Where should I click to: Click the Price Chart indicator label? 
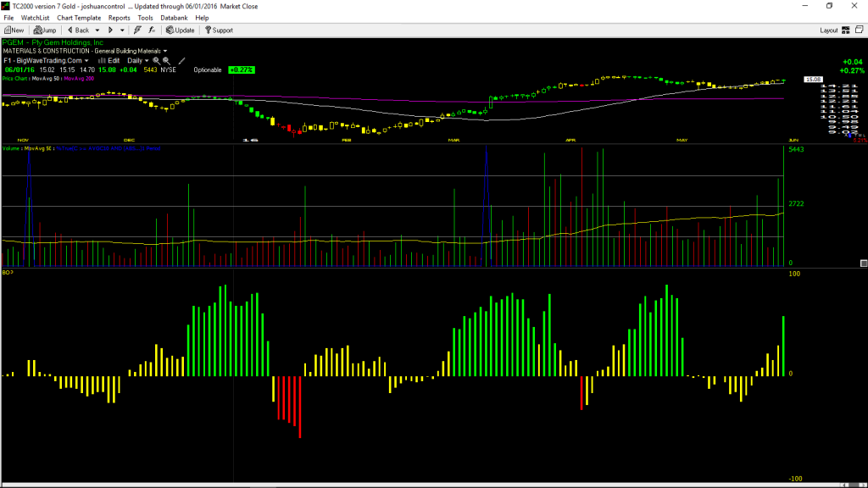click(x=14, y=79)
